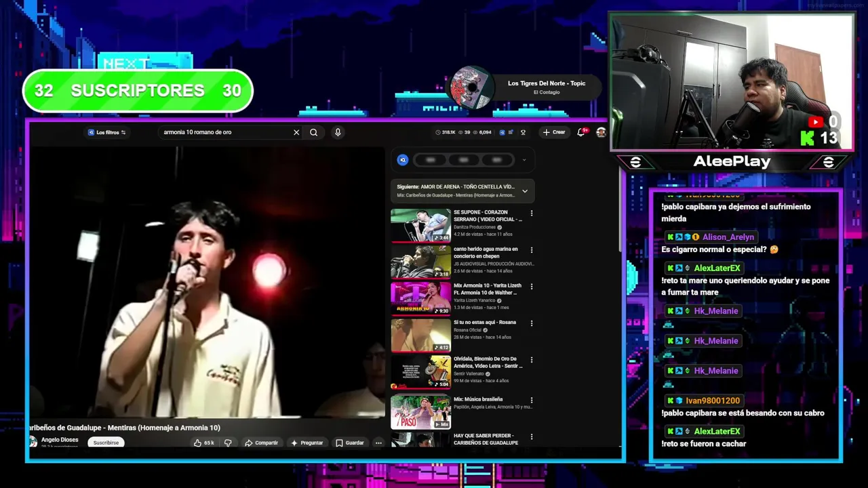Click the Crear button
This screenshot has width=868, height=488.
pos(554,132)
